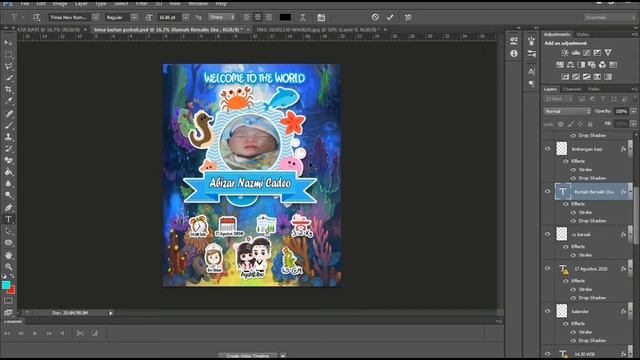This screenshot has width=640, height=360.
Task: Toggle Effects visibility under 'Rumah Bersalin Ibu'
Action: 566,204
